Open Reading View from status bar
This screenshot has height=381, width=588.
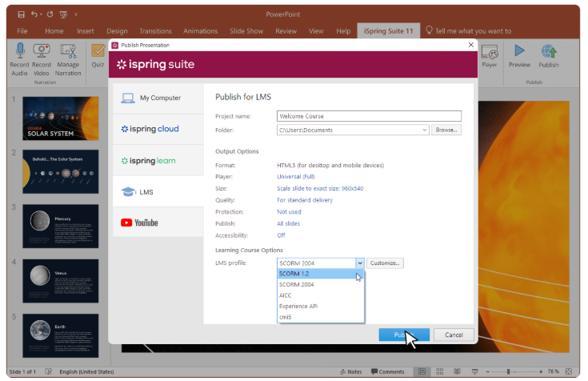tap(458, 371)
